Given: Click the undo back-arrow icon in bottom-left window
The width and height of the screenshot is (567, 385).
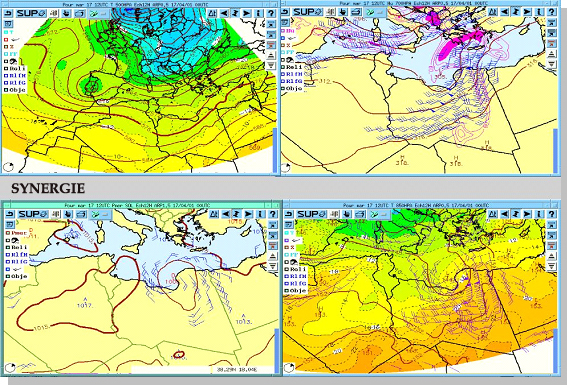Looking at the screenshot, I should 10,214.
